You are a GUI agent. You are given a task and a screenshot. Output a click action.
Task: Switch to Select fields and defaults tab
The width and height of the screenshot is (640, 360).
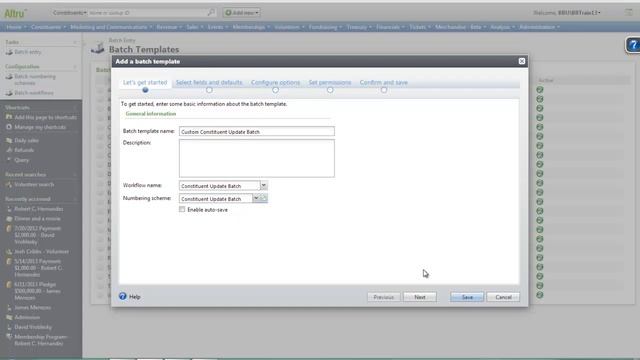click(209, 82)
